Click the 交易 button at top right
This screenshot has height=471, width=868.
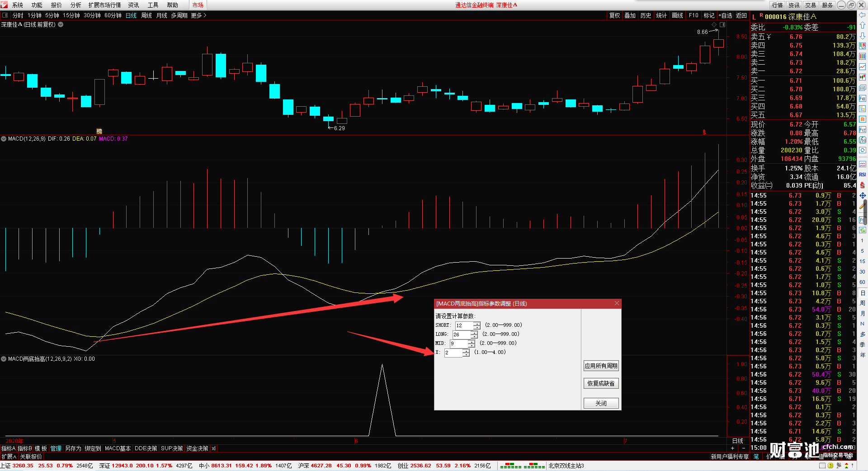pos(811,5)
